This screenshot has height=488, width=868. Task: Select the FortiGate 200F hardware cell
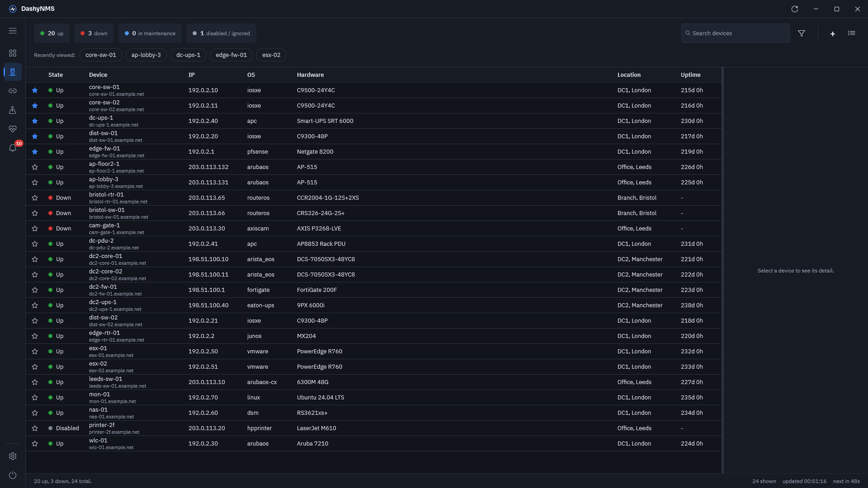click(317, 290)
